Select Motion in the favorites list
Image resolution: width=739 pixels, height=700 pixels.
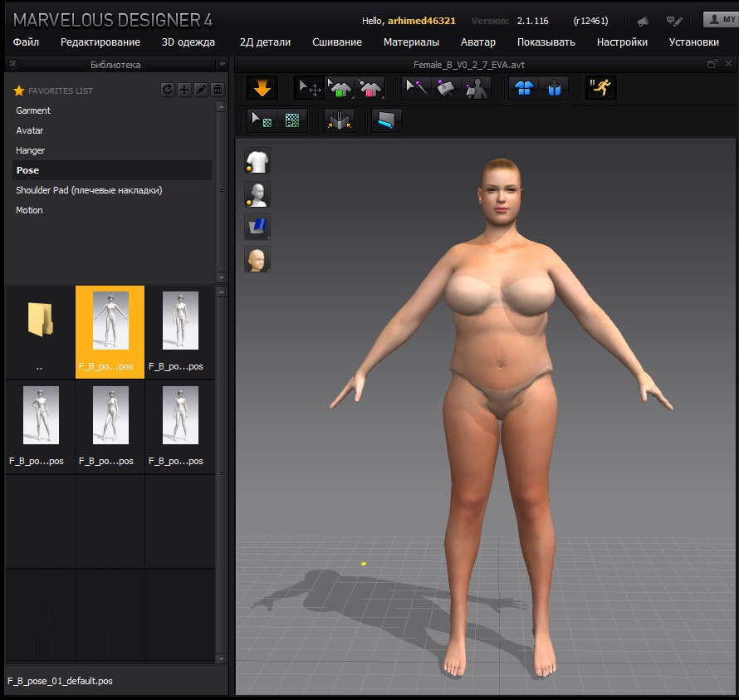pos(29,210)
